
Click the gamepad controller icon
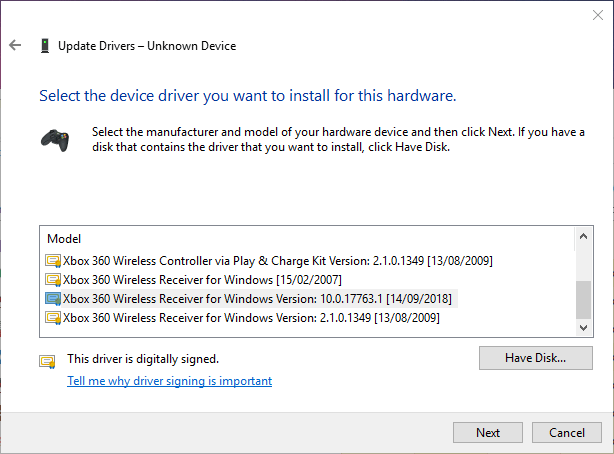coord(54,139)
